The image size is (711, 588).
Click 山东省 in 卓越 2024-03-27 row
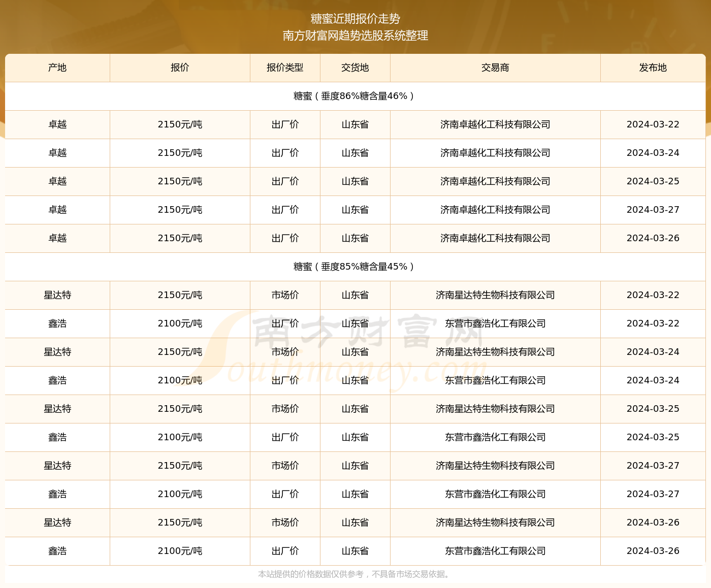[355, 210]
